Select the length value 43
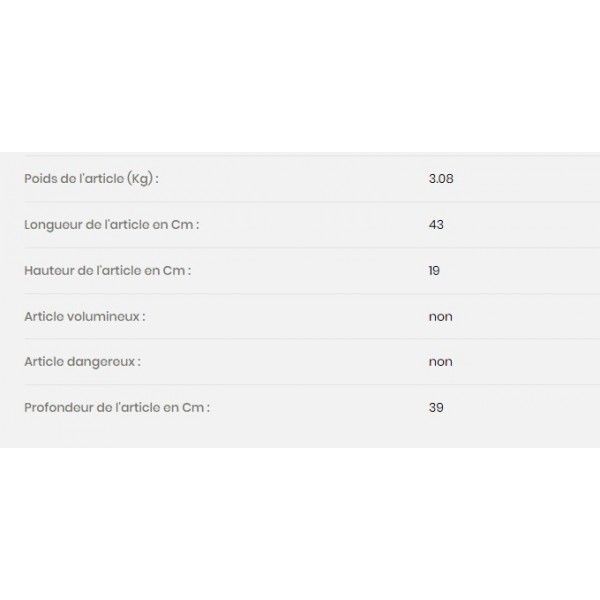Viewport: 600px width, 600px height. coord(435,225)
